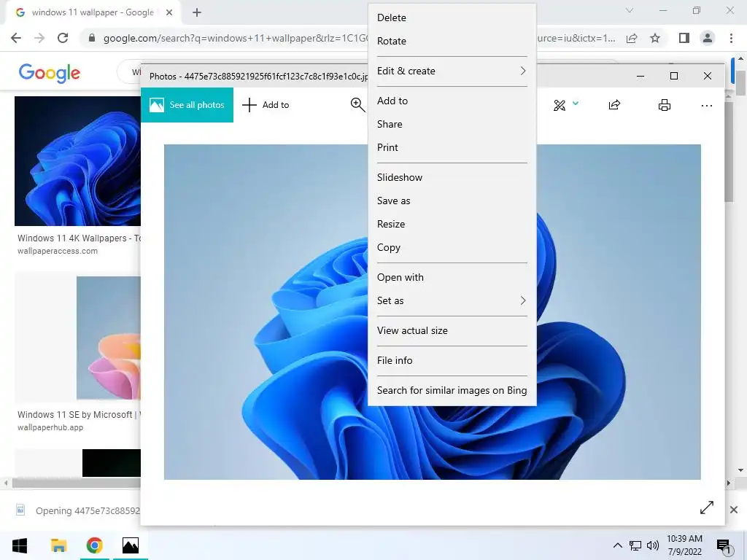Open Chrome tab search chevron
This screenshot has height=560, width=747.
click(630, 10)
